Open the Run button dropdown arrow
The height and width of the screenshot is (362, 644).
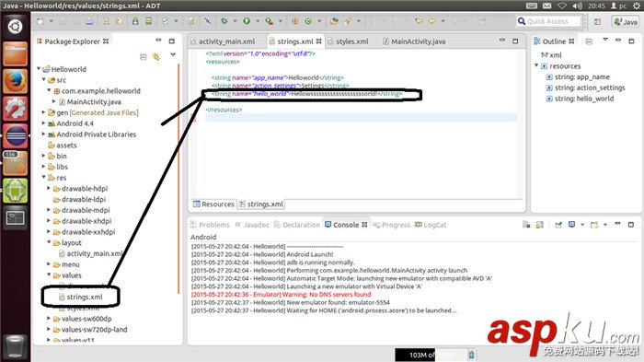coord(258,21)
